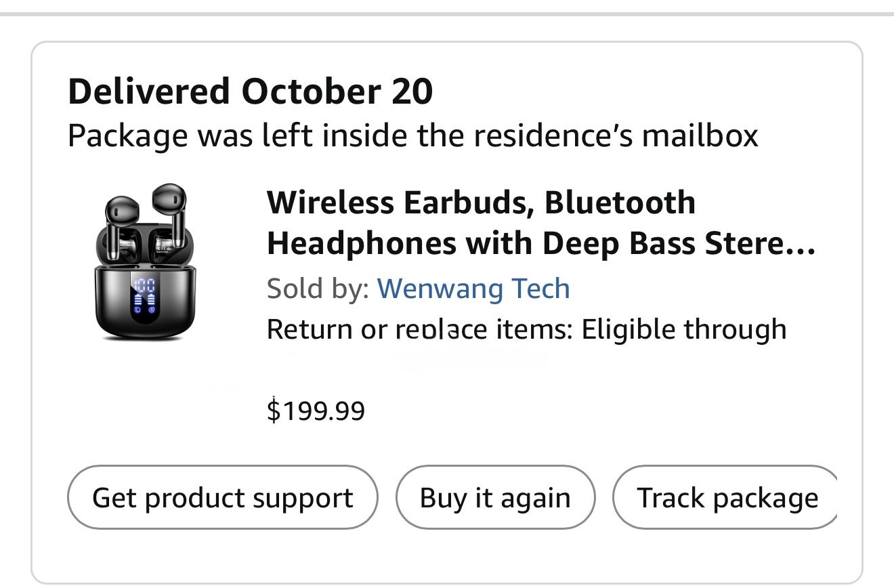Click the Track package button
The height and width of the screenshot is (588, 894).
coord(727,497)
